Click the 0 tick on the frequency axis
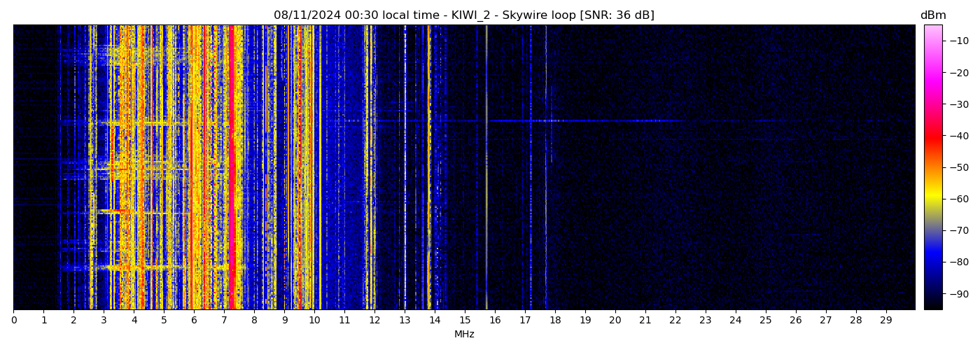 pyautogui.click(x=13, y=321)
